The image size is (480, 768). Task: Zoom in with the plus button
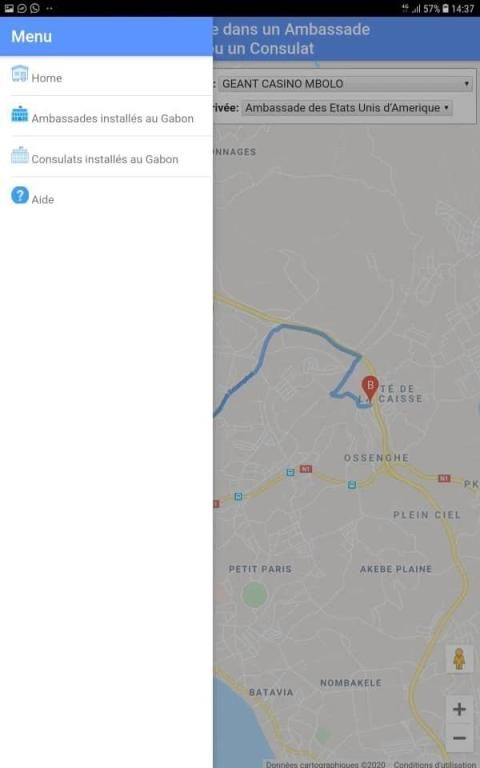[459, 709]
